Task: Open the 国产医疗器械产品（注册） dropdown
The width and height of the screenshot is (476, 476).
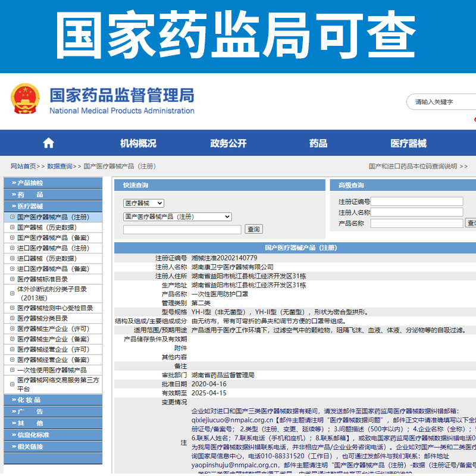Action: 177,217
